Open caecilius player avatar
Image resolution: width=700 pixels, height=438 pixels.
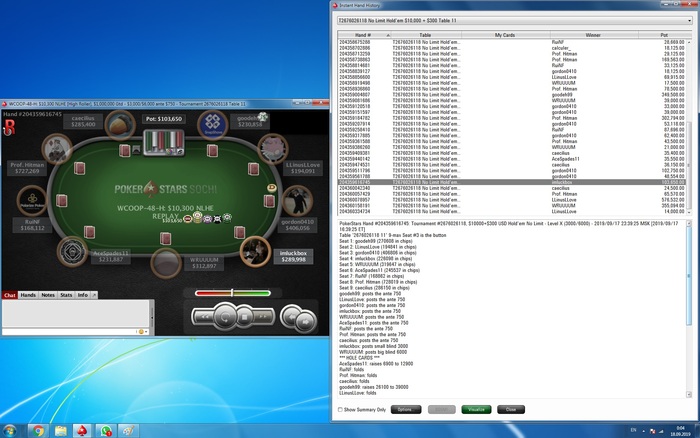coord(120,125)
